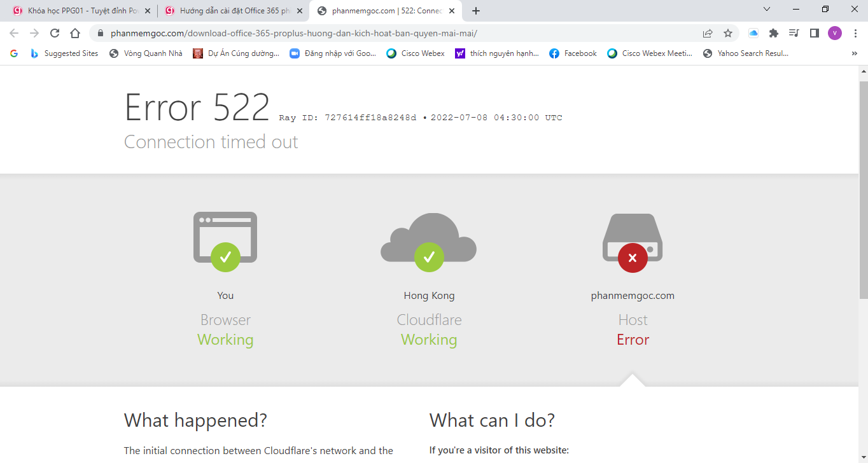The width and height of the screenshot is (868, 463).
Task: Click the Host server error icon
Action: [x=633, y=242]
